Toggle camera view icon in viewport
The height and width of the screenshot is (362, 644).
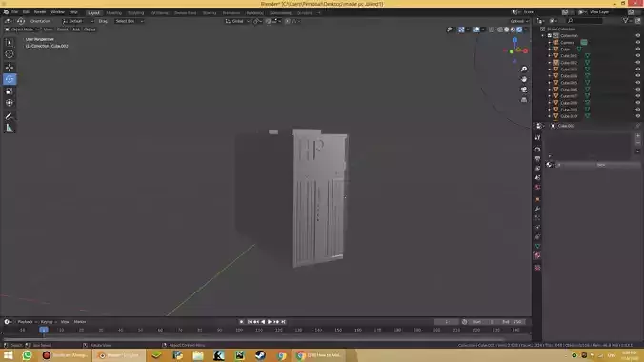pos(524,90)
